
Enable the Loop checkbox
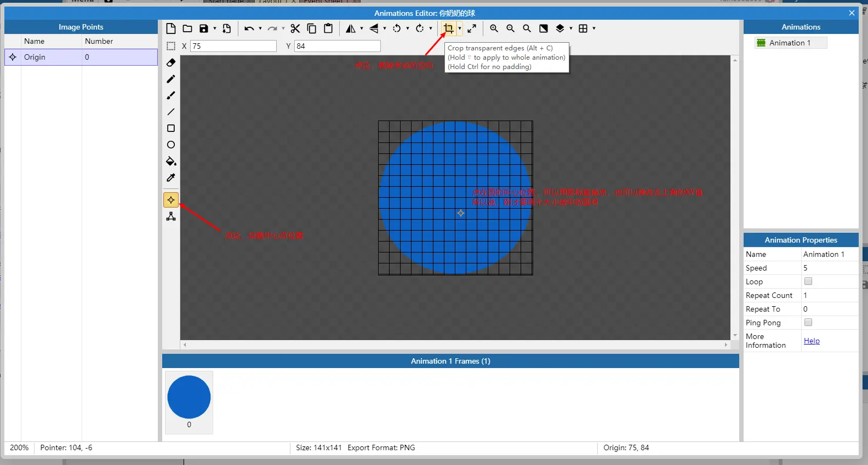click(808, 282)
